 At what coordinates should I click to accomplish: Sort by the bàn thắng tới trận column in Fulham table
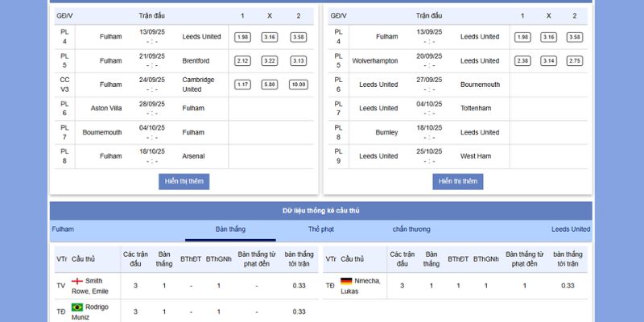click(x=299, y=258)
